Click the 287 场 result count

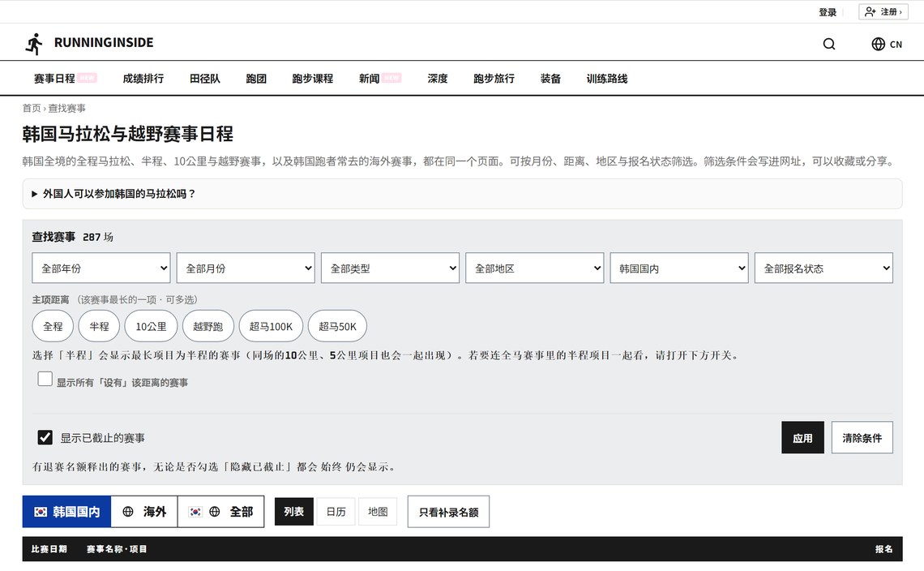(x=98, y=237)
